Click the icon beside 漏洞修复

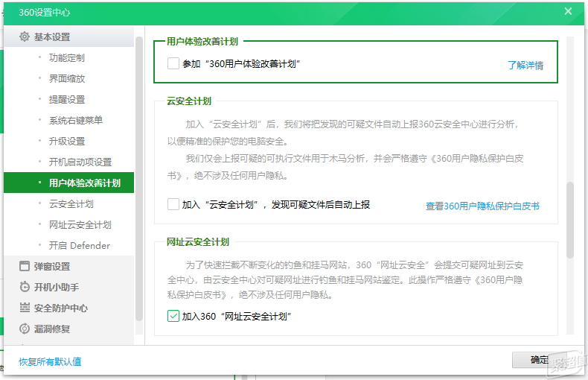pyautogui.click(x=25, y=329)
